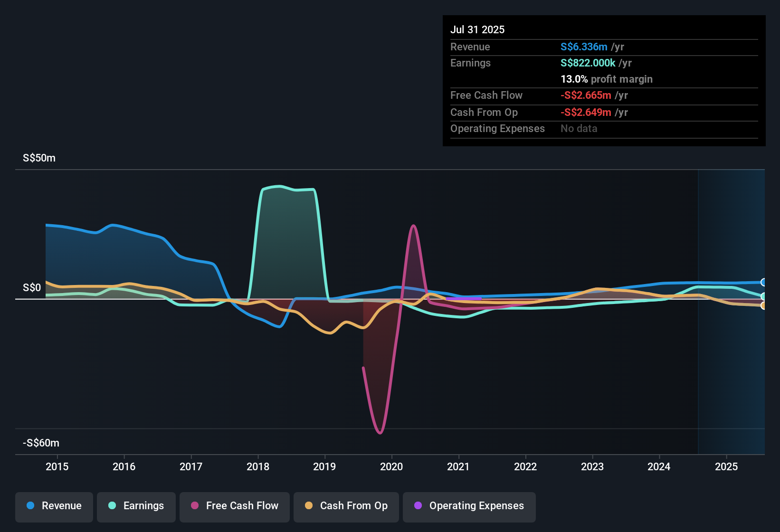This screenshot has width=780, height=532.
Task: Toggle Cash From Op legend button
Action: pos(346,506)
